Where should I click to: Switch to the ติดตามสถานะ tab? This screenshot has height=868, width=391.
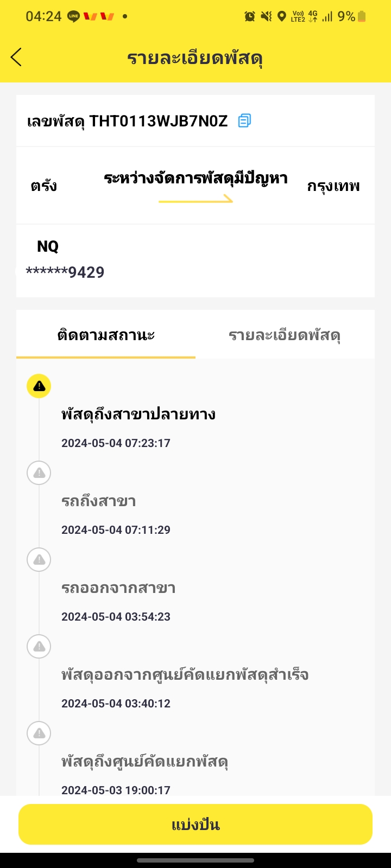pos(106,335)
